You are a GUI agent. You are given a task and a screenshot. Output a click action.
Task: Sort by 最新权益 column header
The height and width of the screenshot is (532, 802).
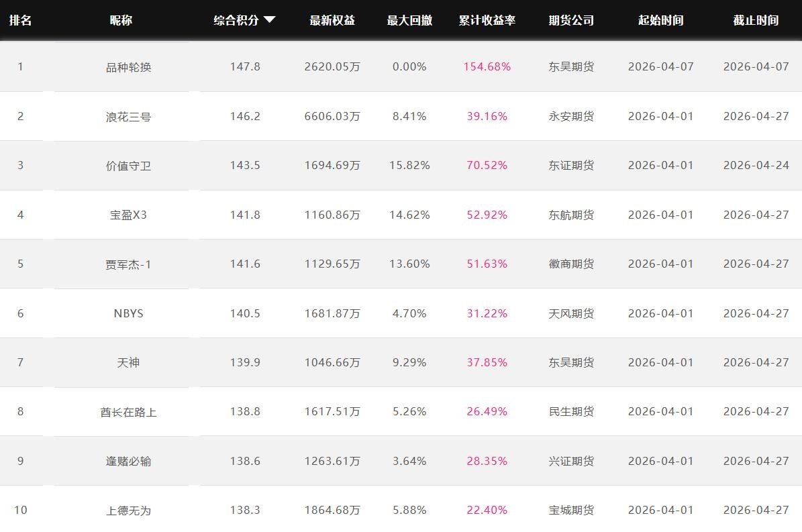332,20
